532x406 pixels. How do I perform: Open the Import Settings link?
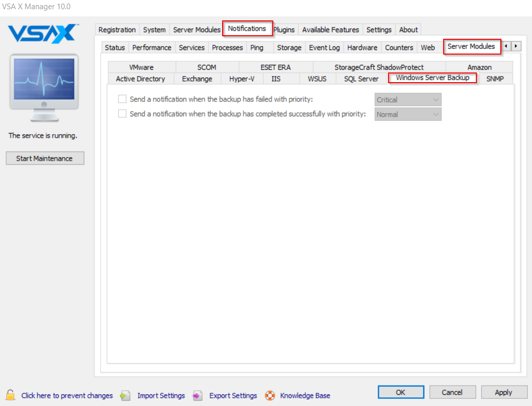tap(161, 395)
